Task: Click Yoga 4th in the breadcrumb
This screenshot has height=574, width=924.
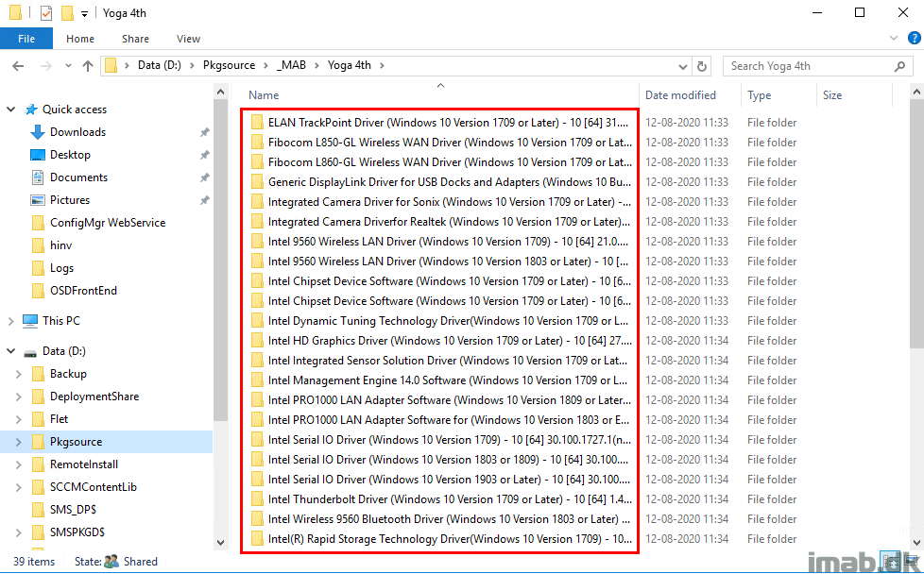Action: click(350, 65)
